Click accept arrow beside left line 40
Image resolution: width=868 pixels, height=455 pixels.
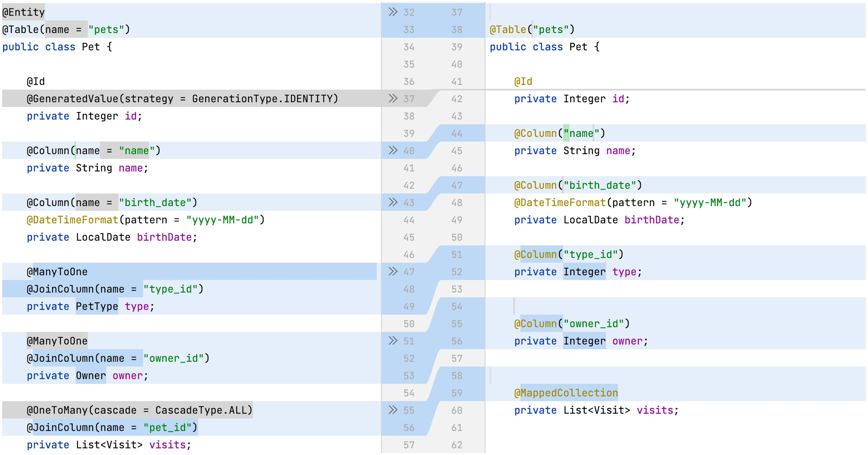pyautogui.click(x=393, y=150)
